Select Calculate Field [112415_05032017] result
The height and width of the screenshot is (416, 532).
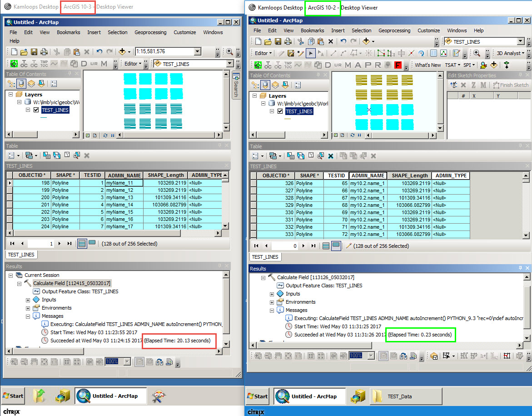72,283
